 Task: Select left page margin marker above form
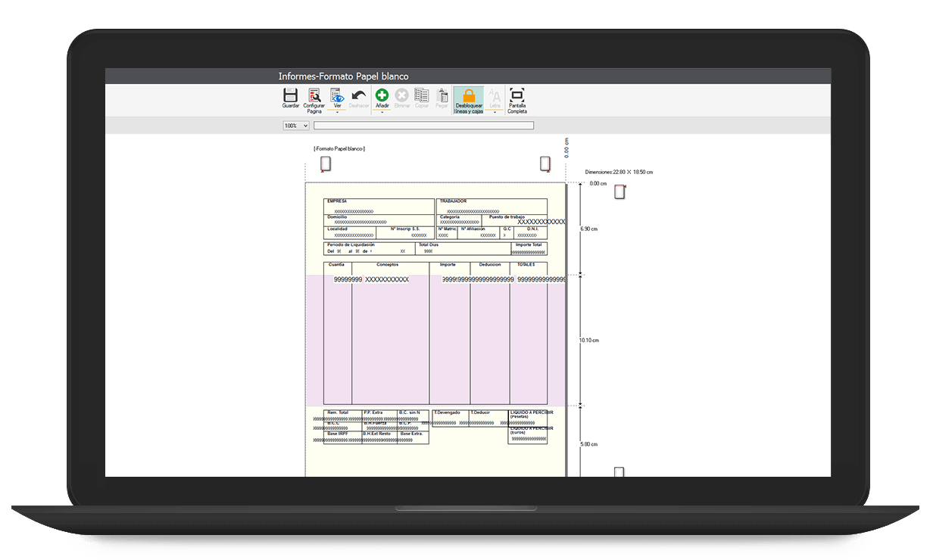point(326,164)
